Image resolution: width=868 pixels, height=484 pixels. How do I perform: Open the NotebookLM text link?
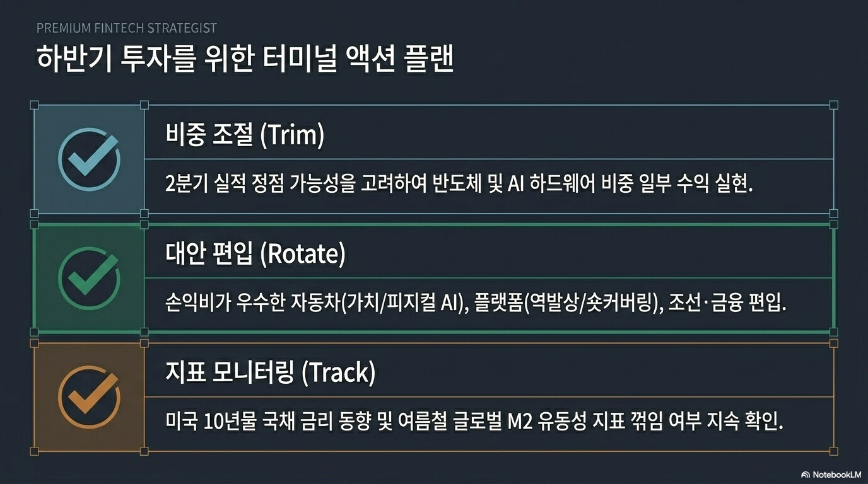tap(836, 475)
